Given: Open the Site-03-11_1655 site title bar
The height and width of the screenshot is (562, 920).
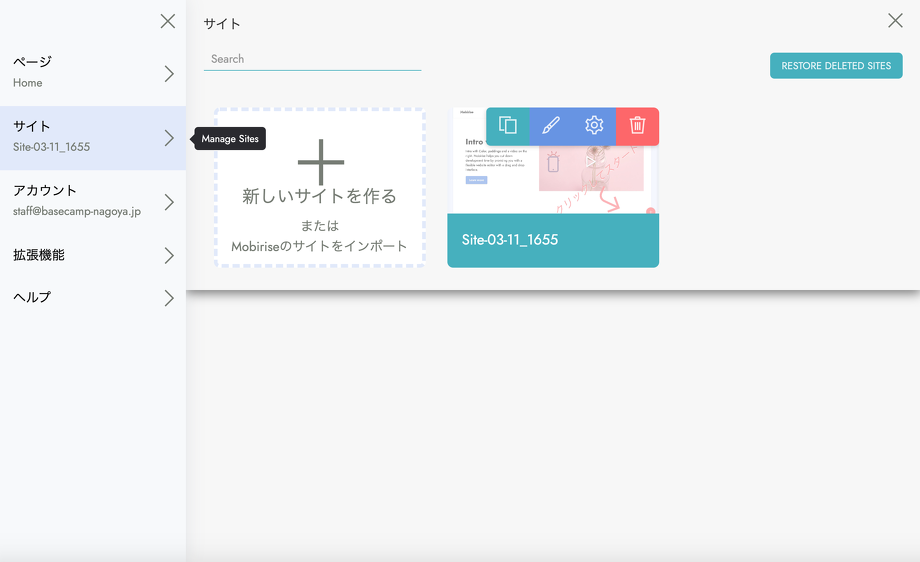Looking at the screenshot, I should (553, 240).
